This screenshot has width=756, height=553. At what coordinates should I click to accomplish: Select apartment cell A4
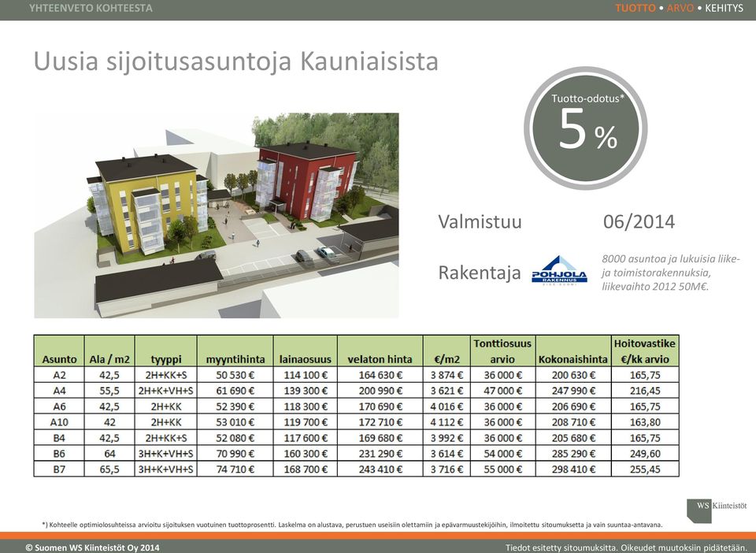[59, 391]
